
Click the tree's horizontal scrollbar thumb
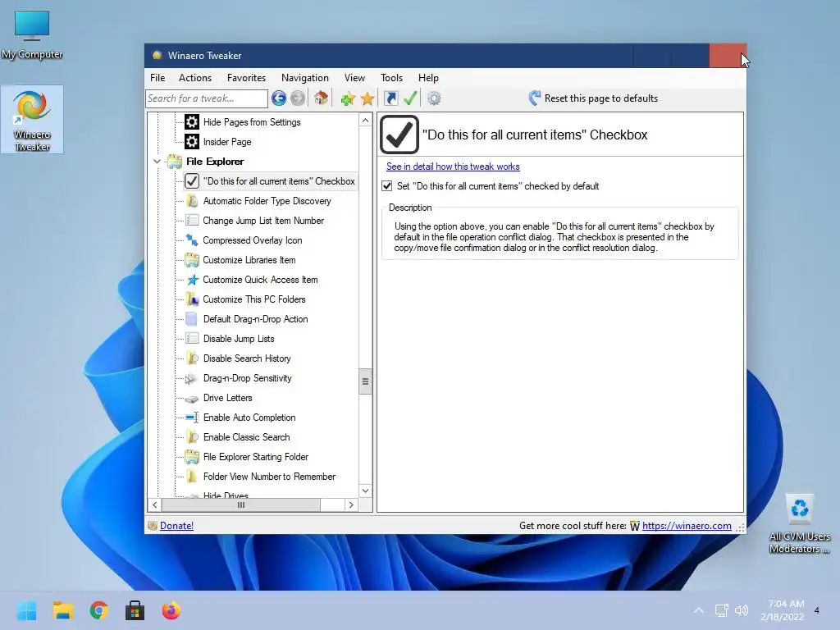click(x=241, y=504)
